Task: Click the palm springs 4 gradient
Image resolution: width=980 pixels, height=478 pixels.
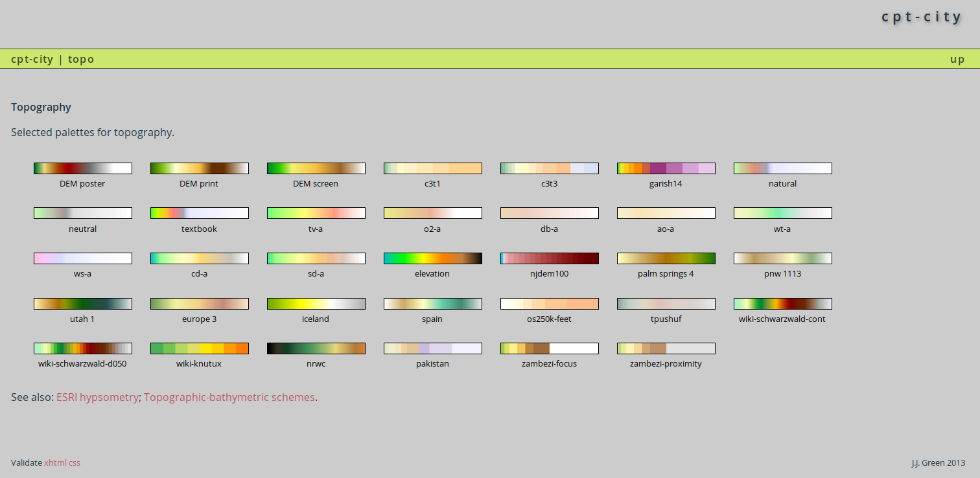Action: (x=666, y=258)
